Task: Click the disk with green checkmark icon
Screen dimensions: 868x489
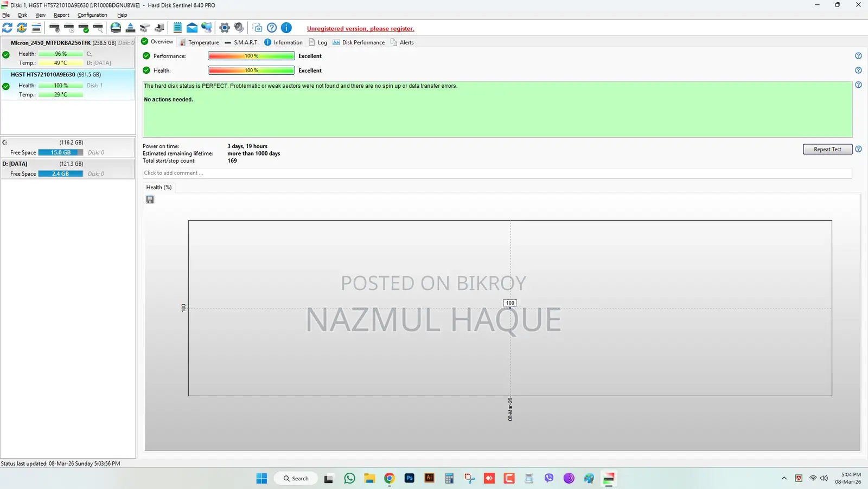Action: 84,28
